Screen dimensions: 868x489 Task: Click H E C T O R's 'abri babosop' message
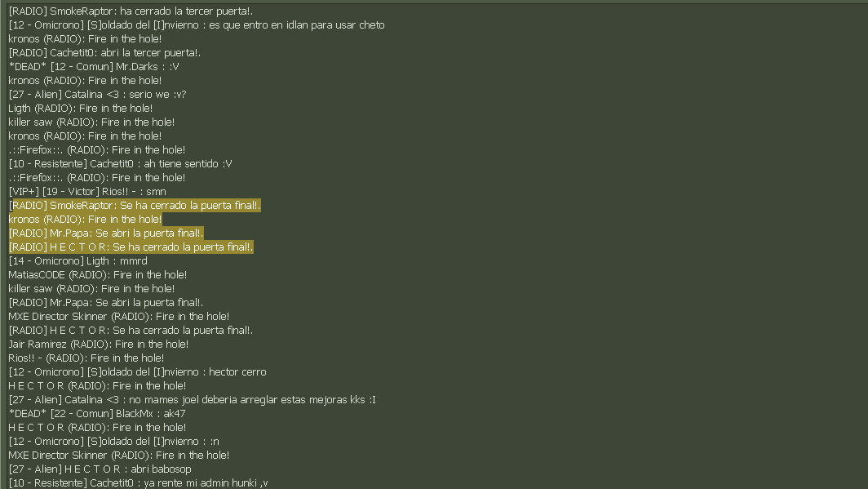100,469
